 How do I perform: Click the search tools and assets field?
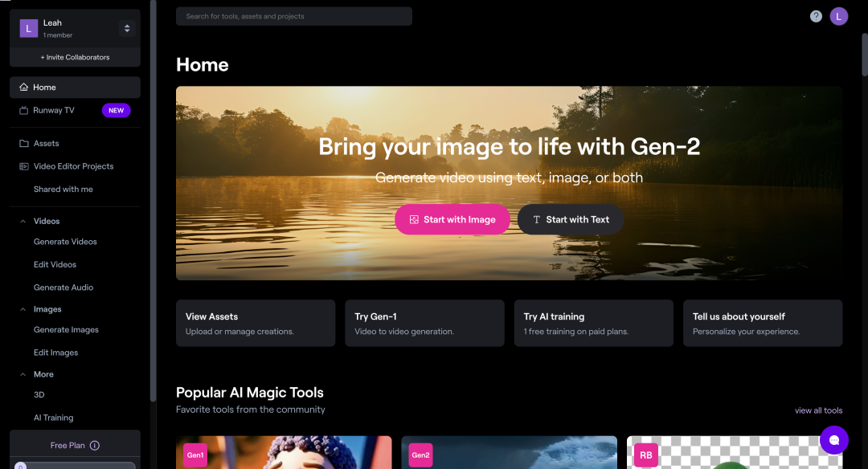click(294, 16)
